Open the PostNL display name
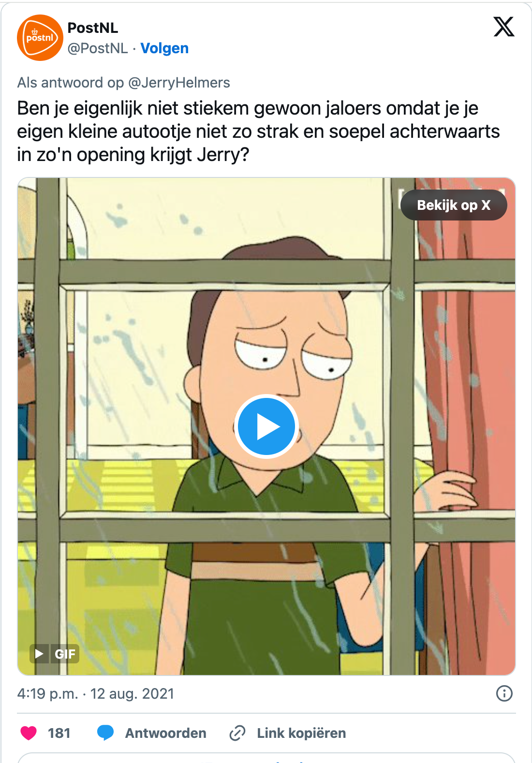This screenshot has width=532, height=763. tap(93, 28)
